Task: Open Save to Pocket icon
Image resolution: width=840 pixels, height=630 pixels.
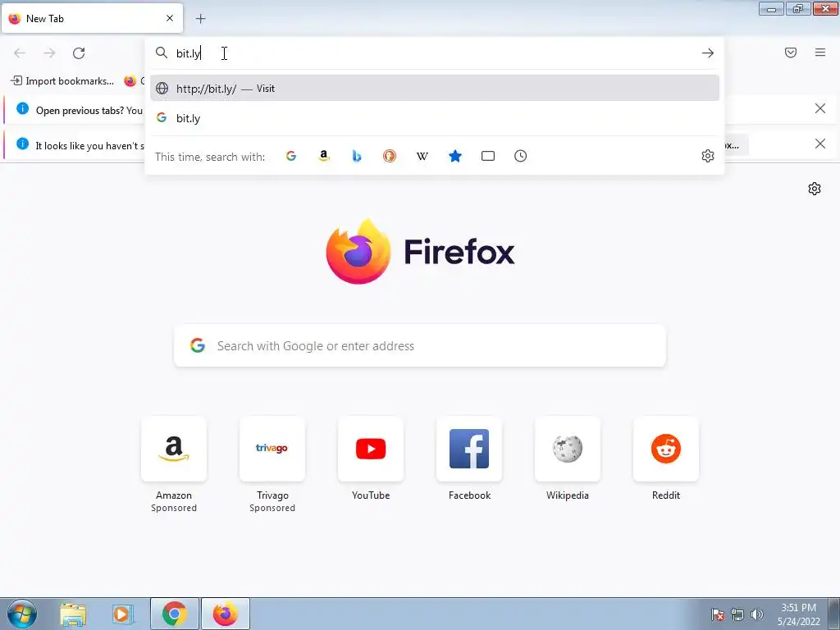Action: pos(791,52)
